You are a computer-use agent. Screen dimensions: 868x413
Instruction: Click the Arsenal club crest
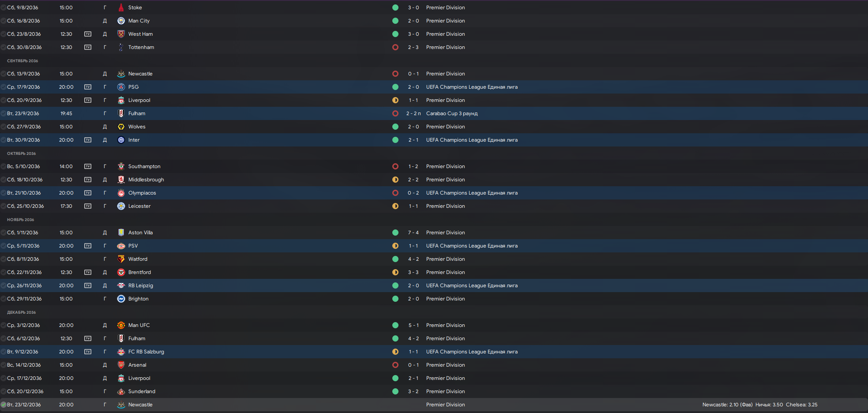click(x=121, y=365)
